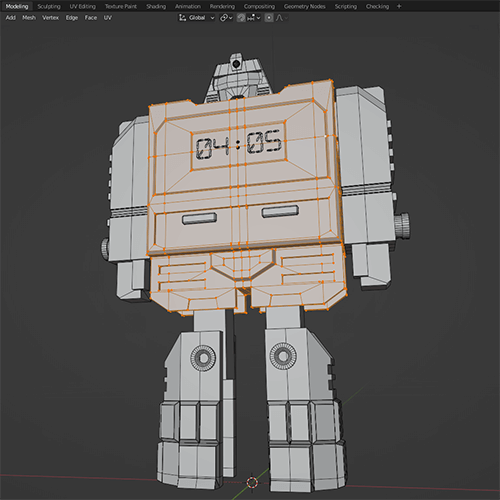Image resolution: width=500 pixels, height=500 pixels.
Task: Toggle the snapping magnet icon
Action: pyautogui.click(x=241, y=18)
